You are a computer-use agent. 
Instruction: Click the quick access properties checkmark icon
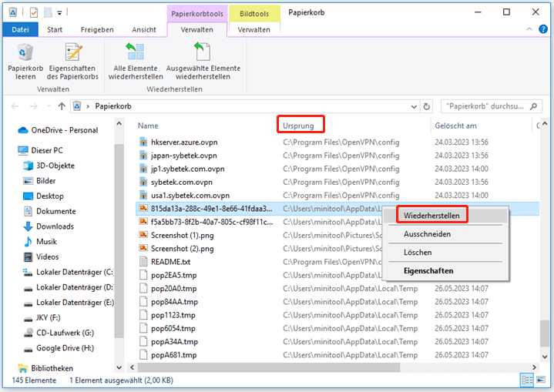coord(34,13)
